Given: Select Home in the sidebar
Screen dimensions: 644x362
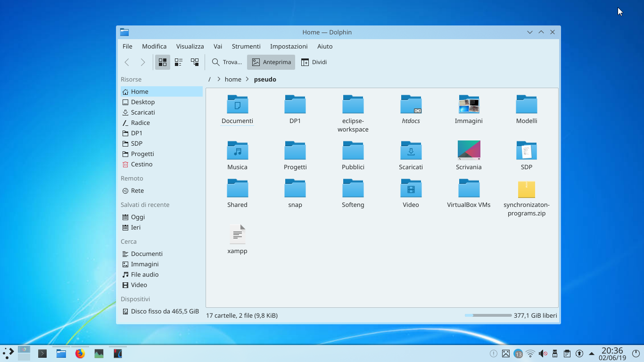Looking at the screenshot, I should pos(162,91).
